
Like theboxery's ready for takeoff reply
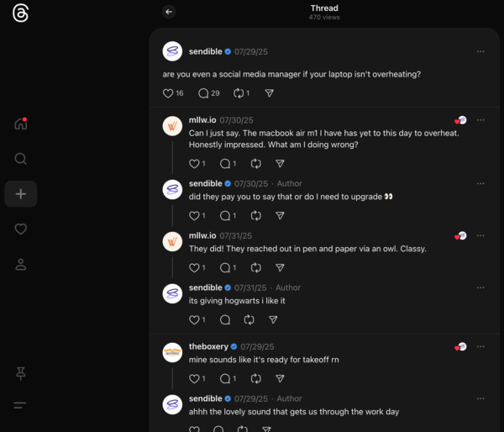pyautogui.click(x=195, y=378)
